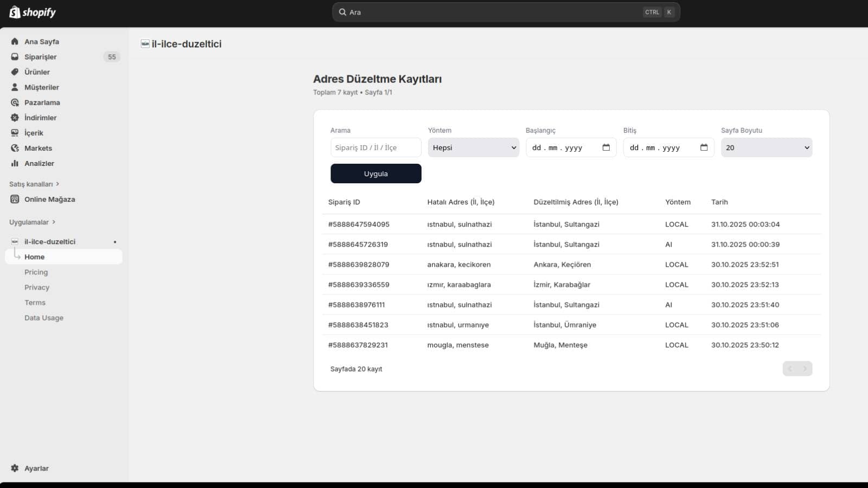The height and width of the screenshot is (488, 868).
Task: Click the Uygula button
Action: tap(376, 174)
